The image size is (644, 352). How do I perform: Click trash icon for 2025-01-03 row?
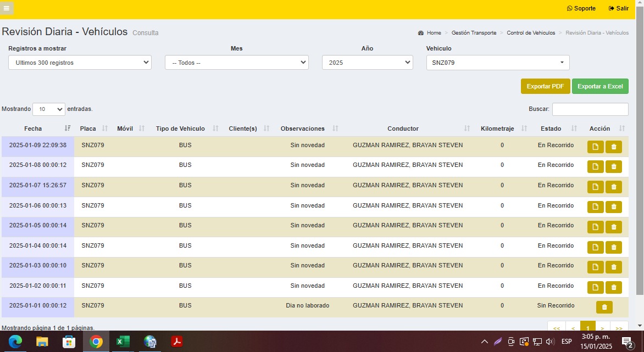point(613,267)
